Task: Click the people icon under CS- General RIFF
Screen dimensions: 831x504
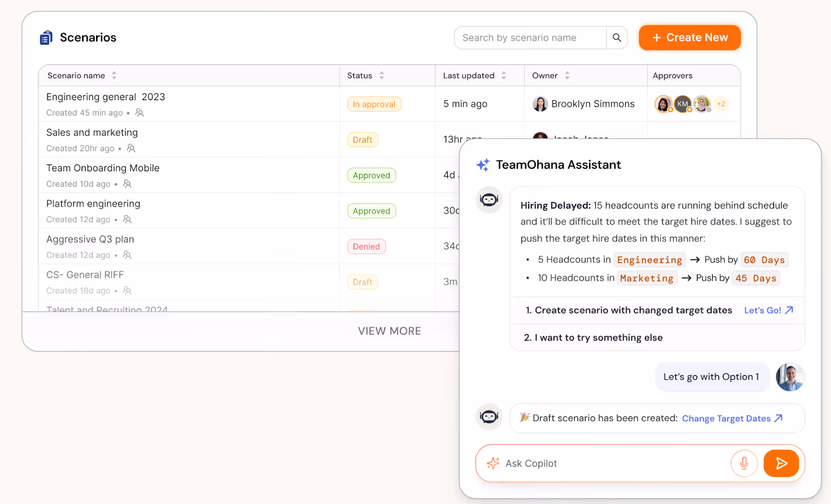Action: [127, 291]
